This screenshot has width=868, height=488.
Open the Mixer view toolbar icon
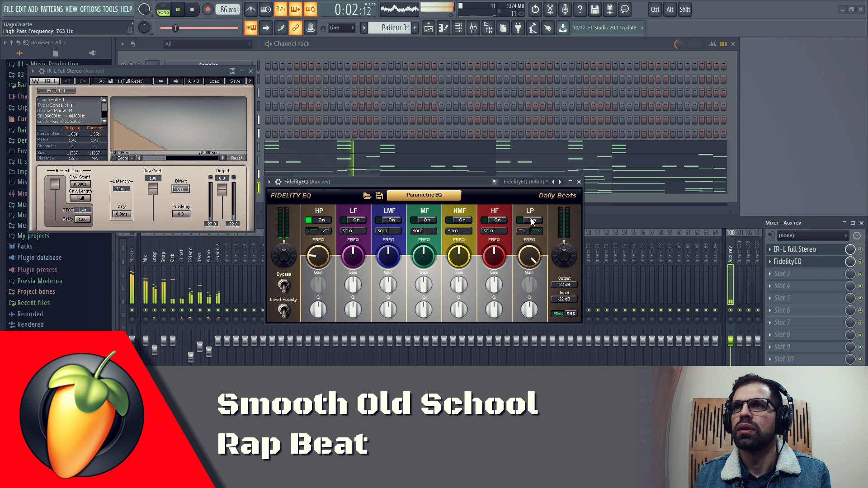pos(473,28)
